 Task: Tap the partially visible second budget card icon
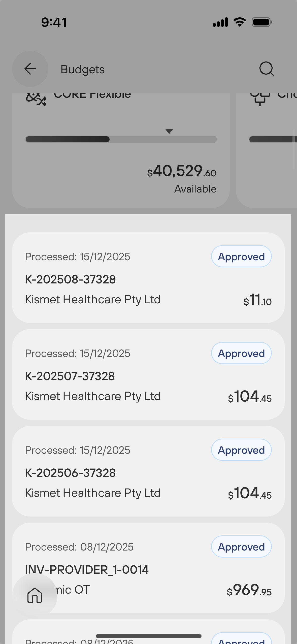260,99
